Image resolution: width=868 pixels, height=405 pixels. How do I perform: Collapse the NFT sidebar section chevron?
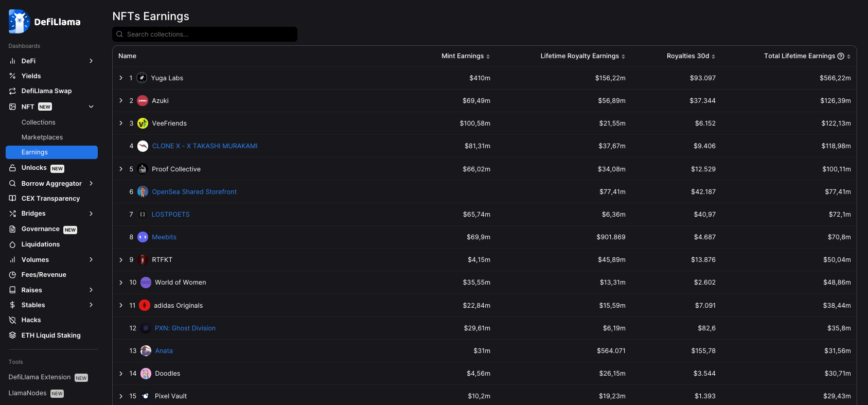pos(91,107)
